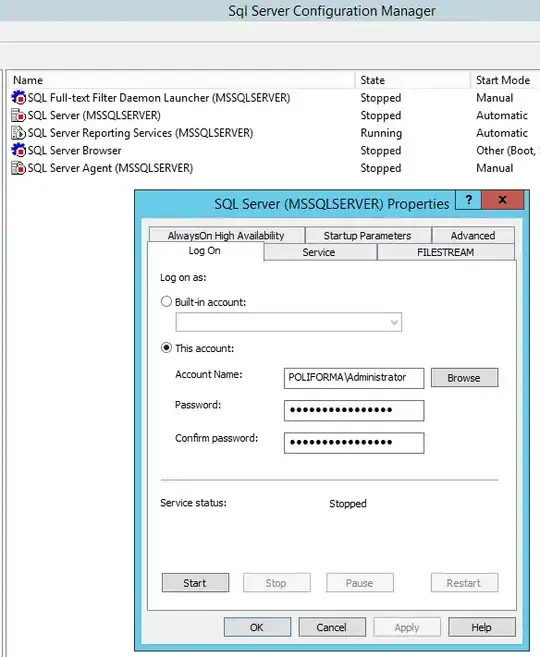Switch to the Service tab
The height and width of the screenshot is (657, 540).
319,252
